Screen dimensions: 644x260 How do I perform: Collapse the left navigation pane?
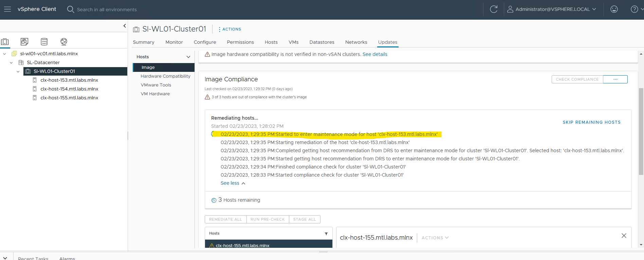(125, 26)
